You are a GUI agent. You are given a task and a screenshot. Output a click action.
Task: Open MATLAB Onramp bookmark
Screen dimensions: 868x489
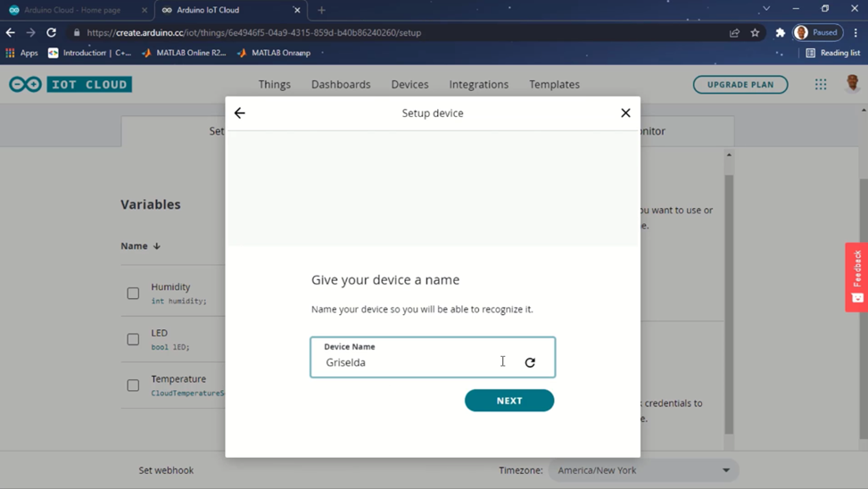click(x=274, y=54)
